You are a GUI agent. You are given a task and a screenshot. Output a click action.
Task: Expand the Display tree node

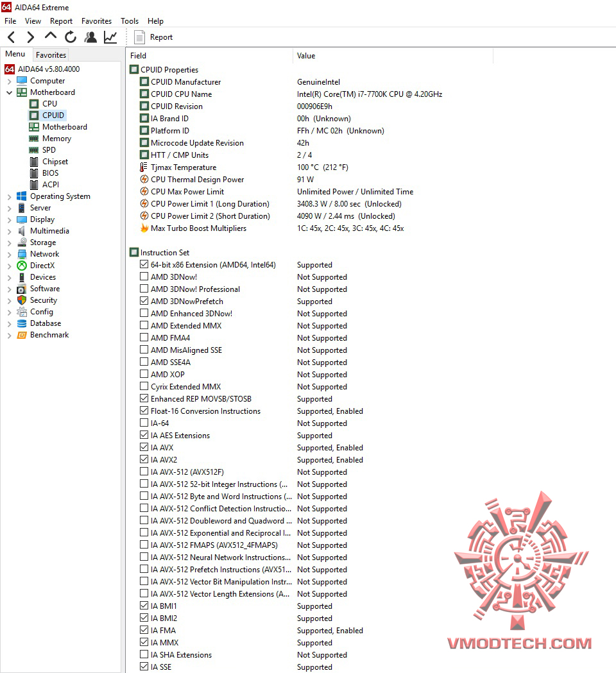[10, 220]
